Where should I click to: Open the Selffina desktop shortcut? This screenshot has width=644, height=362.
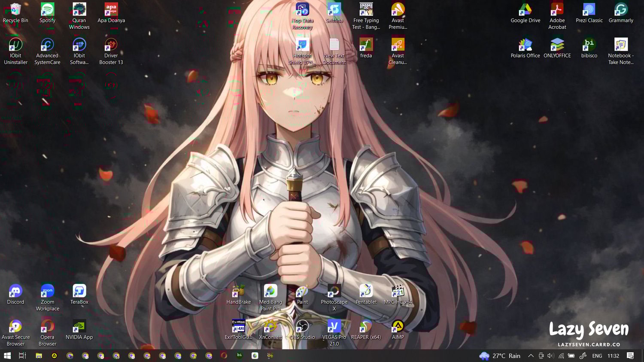click(334, 13)
